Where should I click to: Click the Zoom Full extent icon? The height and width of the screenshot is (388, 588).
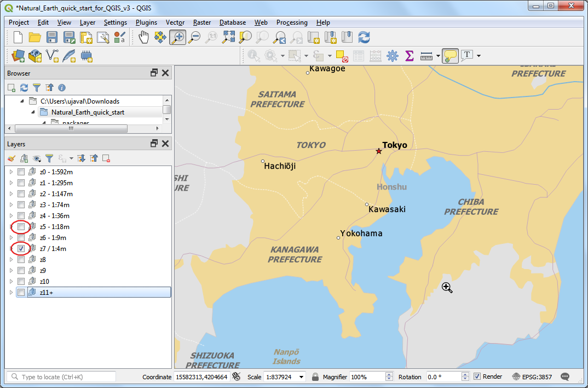pyautogui.click(x=228, y=37)
